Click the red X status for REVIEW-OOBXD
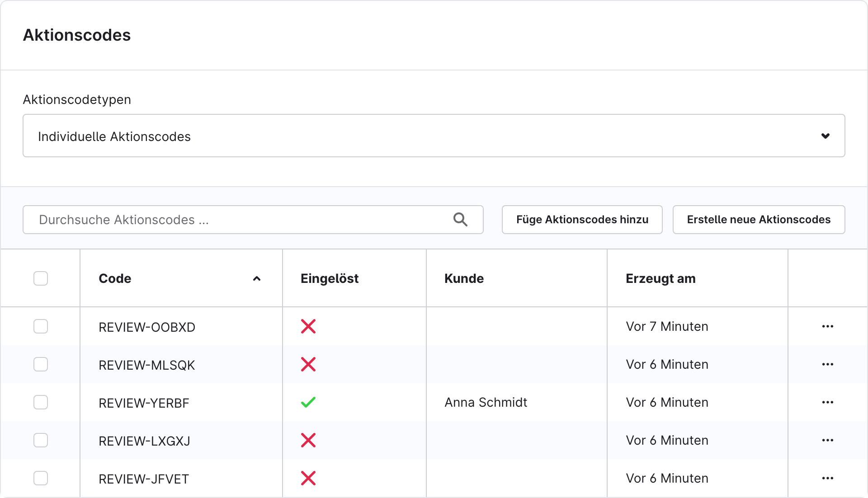Image resolution: width=868 pixels, height=498 pixels. point(308,326)
